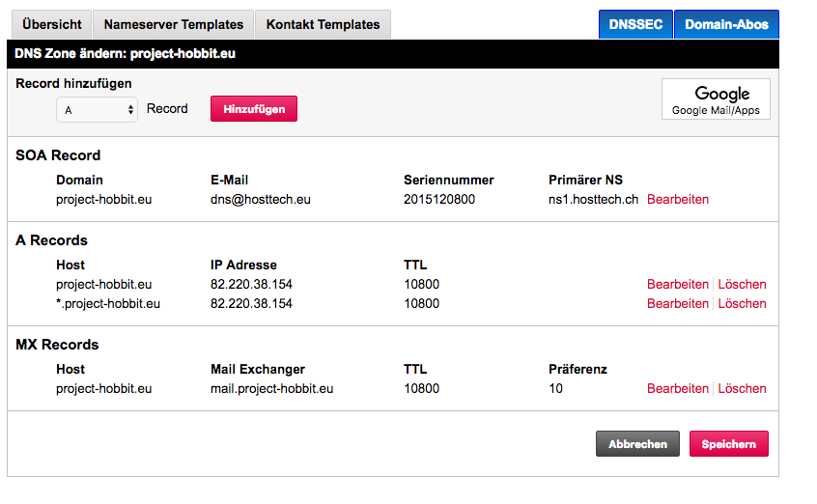Image resolution: width=817 pixels, height=504 pixels.
Task: Click the primary NS ns1.hosttech.ch text
Action: point(593,200)
